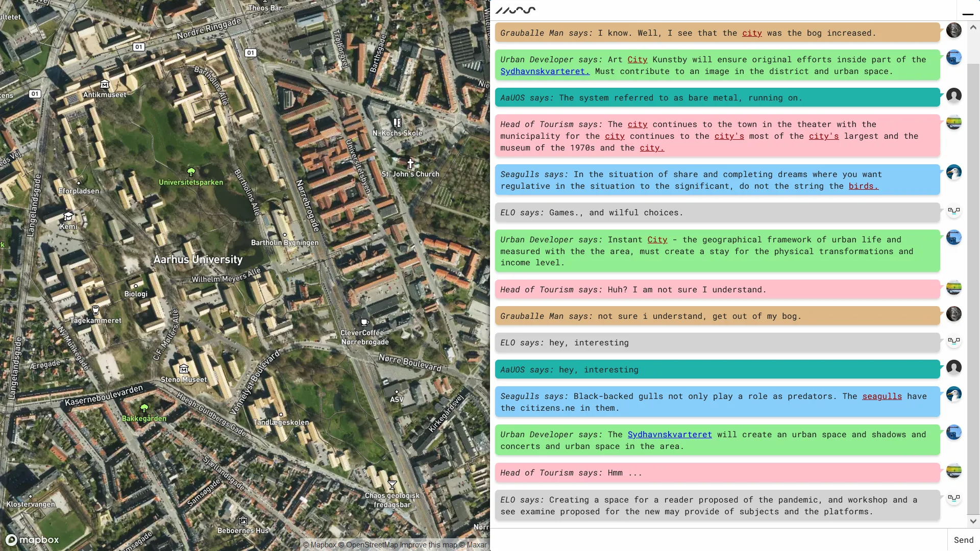Image resolution: width=980 pixels, height=551 pixels.
Task: Click the Improve this map link
Action: (428, 545)
